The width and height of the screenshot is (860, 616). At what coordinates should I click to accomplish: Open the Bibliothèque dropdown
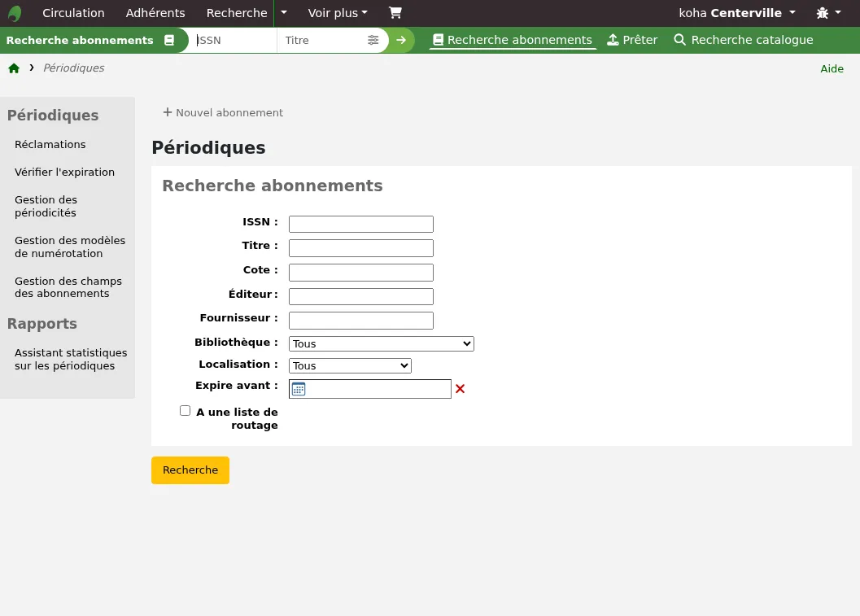[382, 344]
